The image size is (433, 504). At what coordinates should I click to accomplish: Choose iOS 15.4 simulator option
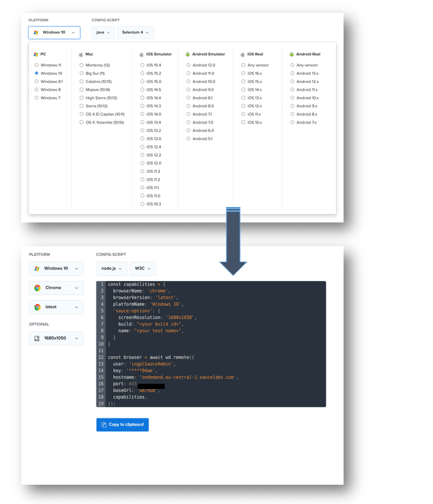tap(142, 65)
